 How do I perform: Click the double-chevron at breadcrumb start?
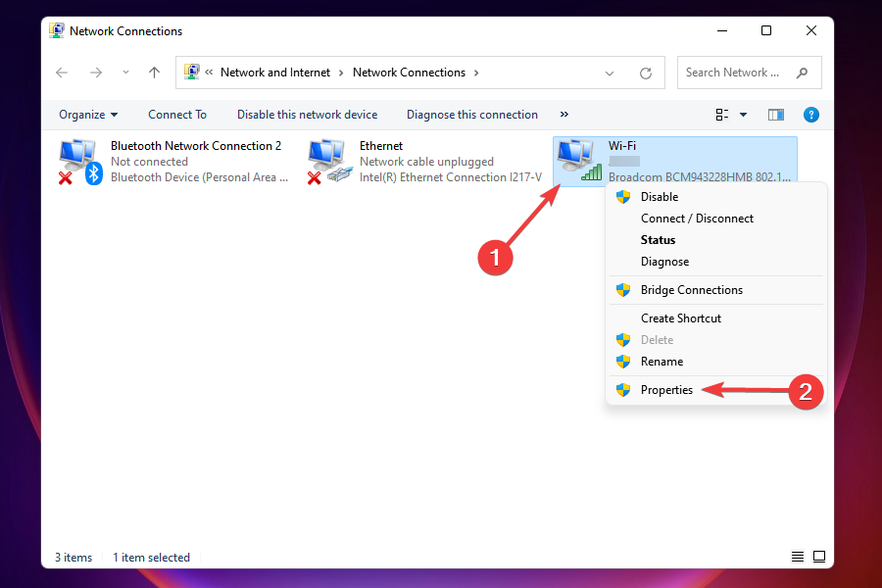coord(209,72)
